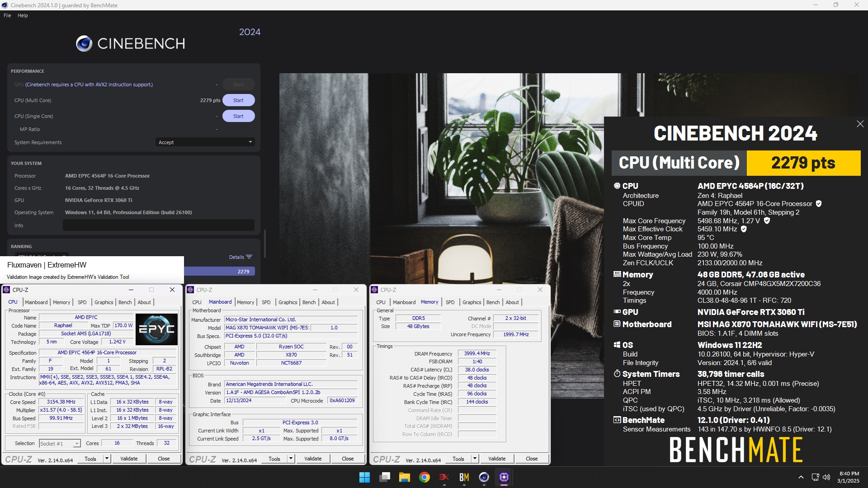Open Task View from the taskbar
The image size is (868, 488).
[x=385, y=477]
